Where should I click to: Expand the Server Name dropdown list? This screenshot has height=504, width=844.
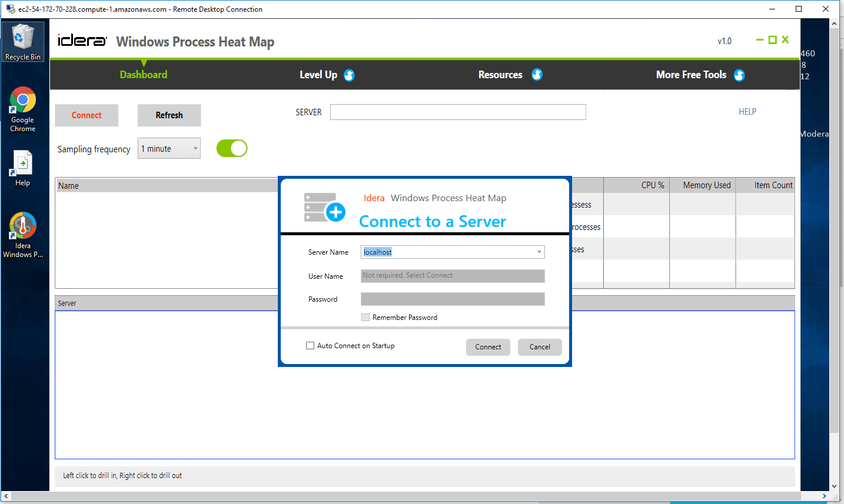coord(539,252)
